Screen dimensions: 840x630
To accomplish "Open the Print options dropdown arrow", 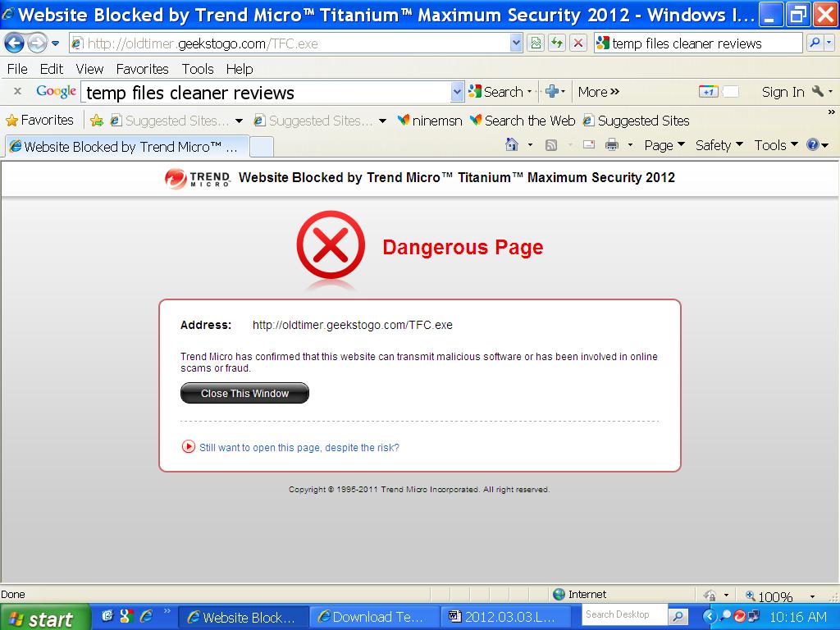I will 631,144.
